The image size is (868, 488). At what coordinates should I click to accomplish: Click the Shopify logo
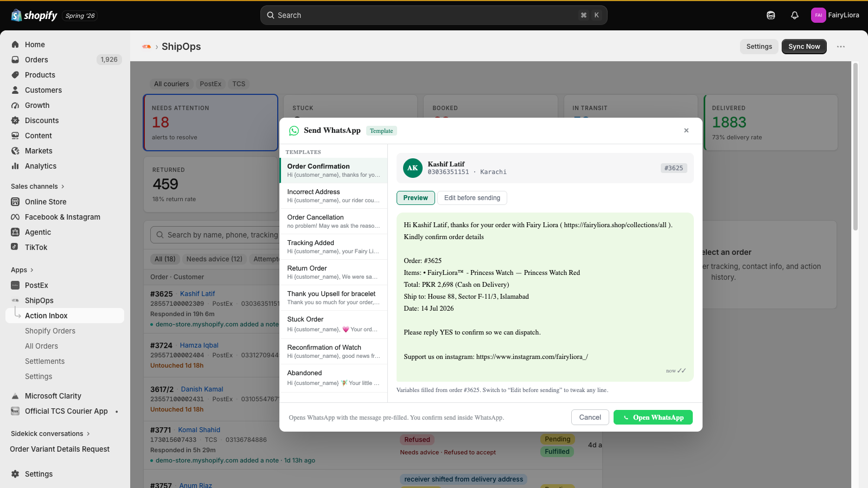[34, 15]
